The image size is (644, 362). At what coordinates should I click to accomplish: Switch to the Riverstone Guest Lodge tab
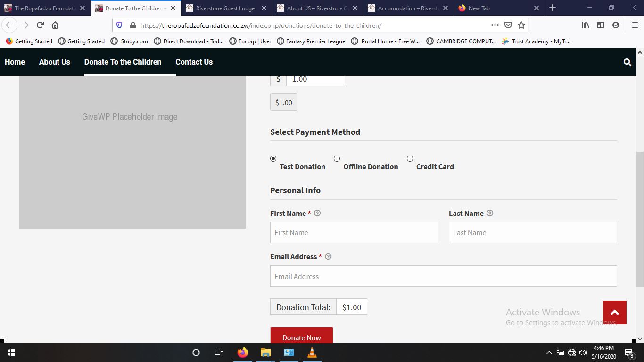pos(225,8)
